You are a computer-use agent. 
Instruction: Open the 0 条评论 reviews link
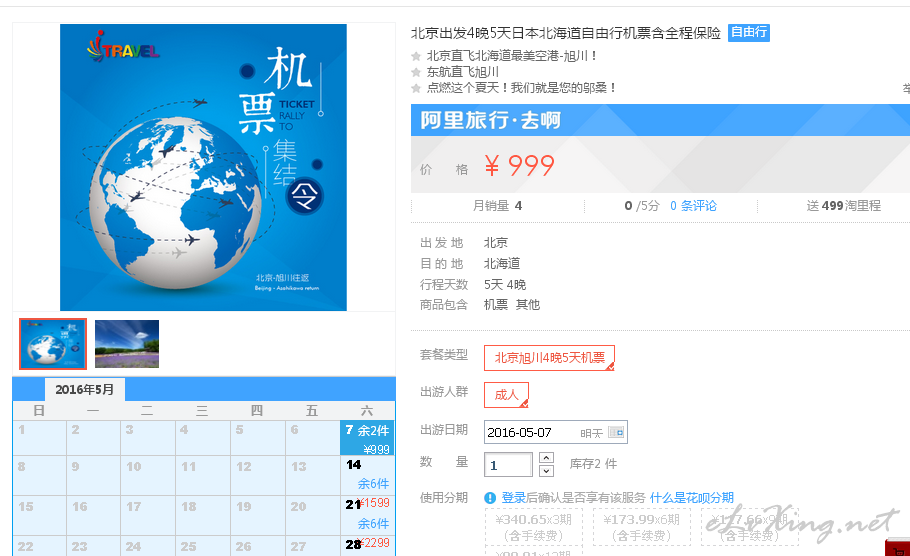(694, 205)
